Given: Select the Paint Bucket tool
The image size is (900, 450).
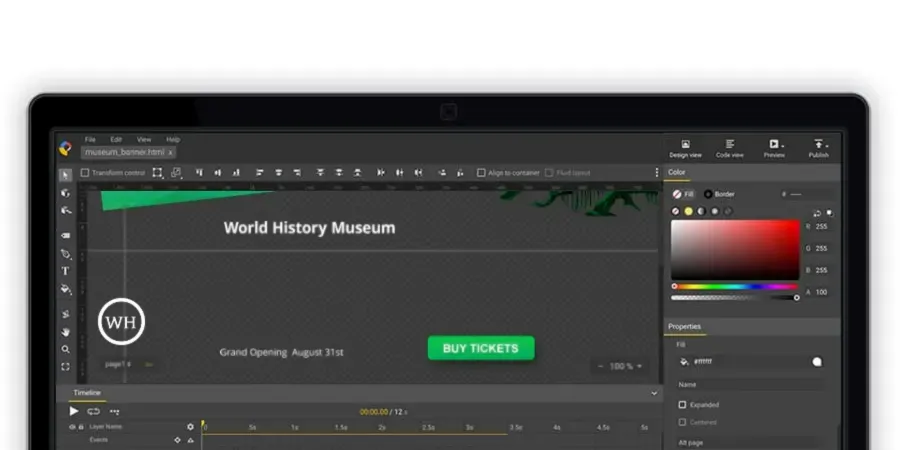Looking at the screenshot, I should coord(66,290).
